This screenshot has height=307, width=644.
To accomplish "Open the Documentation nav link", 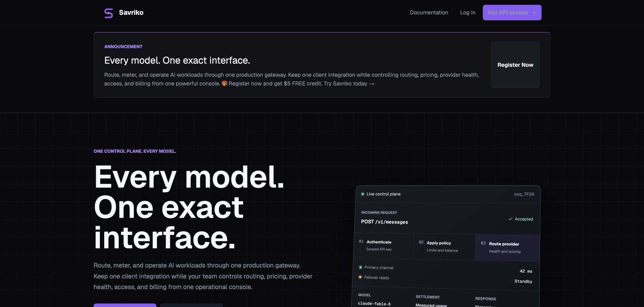I will pos(429,13).
